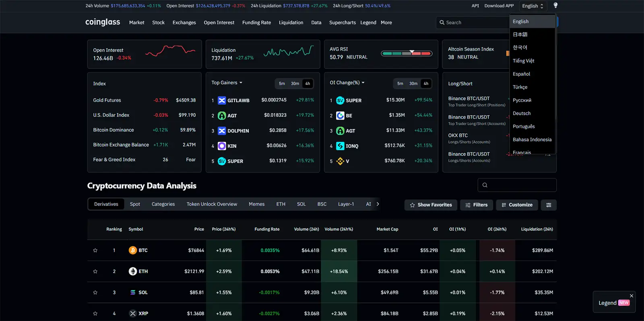Click the AGT icon in Top Gainers
This screenshot has height=321, width=644.
click(x=222, y=116)
